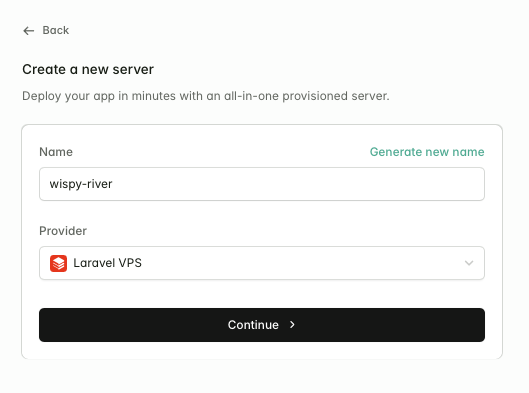This screenshot has height=393, width=529.
Task: Click the heading 'Create a new server'
Action: click(88, 69)
